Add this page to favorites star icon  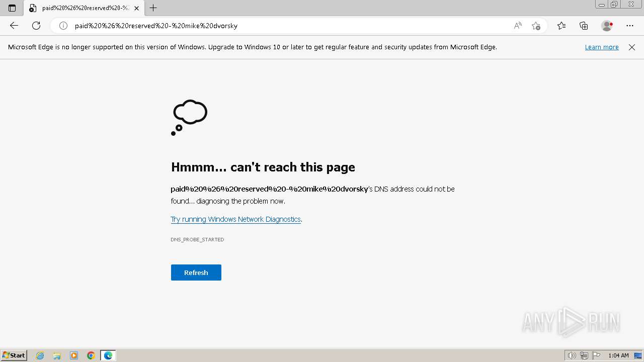536,26
